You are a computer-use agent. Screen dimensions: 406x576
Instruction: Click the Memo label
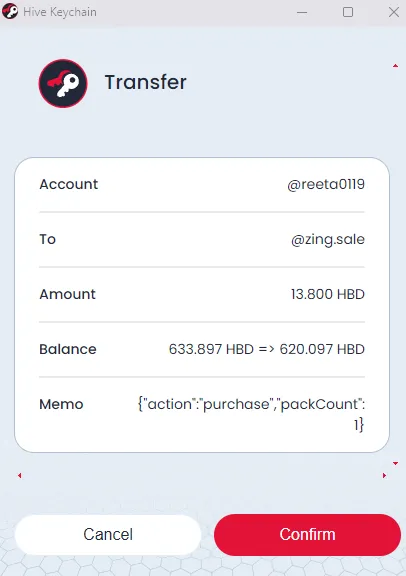[61, 404]
